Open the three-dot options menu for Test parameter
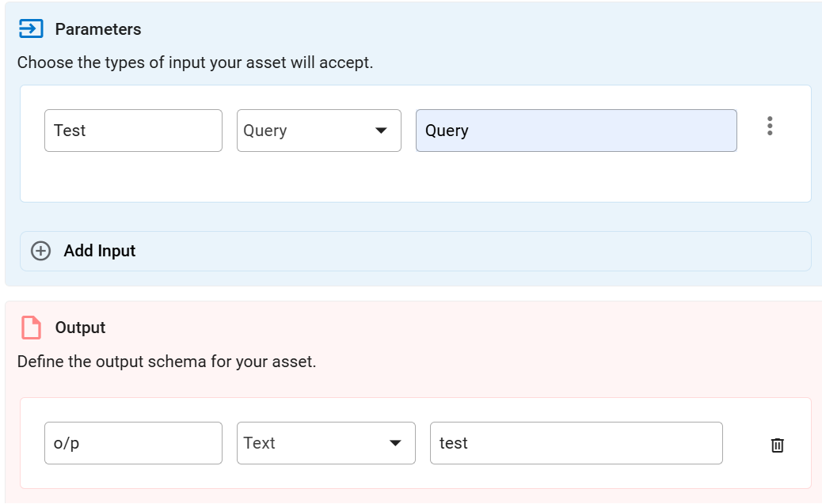 coord(770,127)
